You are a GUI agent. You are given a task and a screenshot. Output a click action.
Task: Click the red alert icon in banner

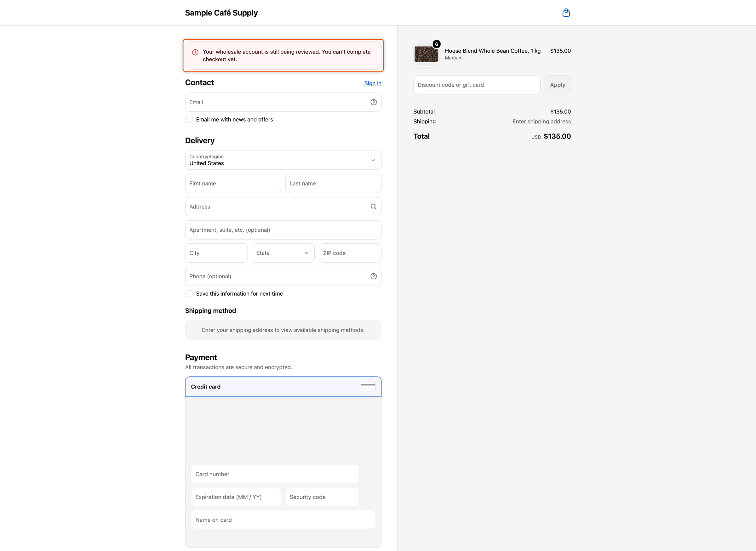pos(195,52)
